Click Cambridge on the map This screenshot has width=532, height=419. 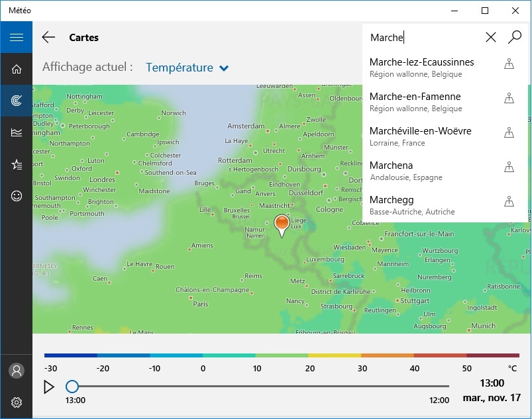click(x=143, y=134)
